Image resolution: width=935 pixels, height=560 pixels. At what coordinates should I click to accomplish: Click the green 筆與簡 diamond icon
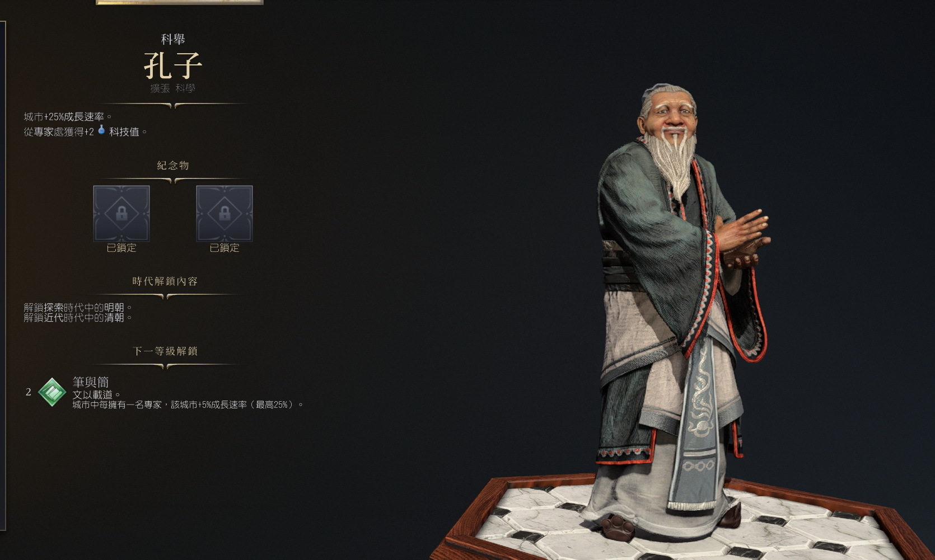point(52,392)
